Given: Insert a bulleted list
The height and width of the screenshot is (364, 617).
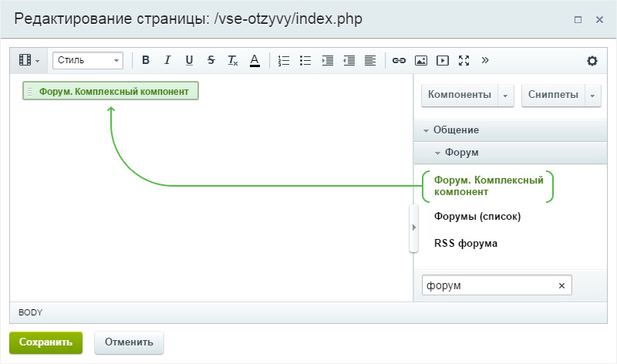Looking at the screenshot, I should 305,60.
